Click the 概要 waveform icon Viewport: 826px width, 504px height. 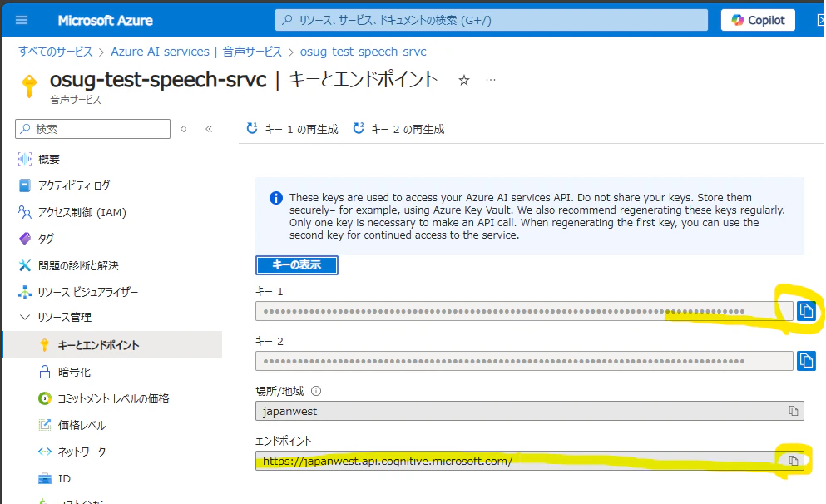point(25,159)
